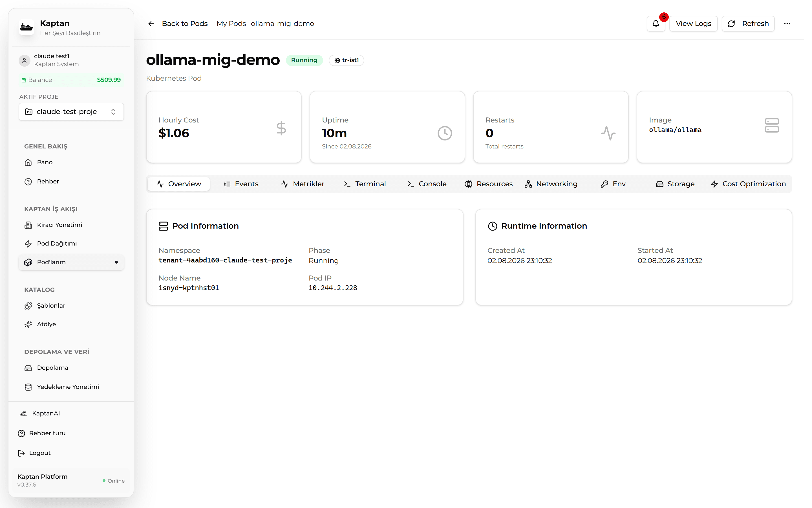Open the notifications bell icon
812x508 pixels.
tap(656, 23)
